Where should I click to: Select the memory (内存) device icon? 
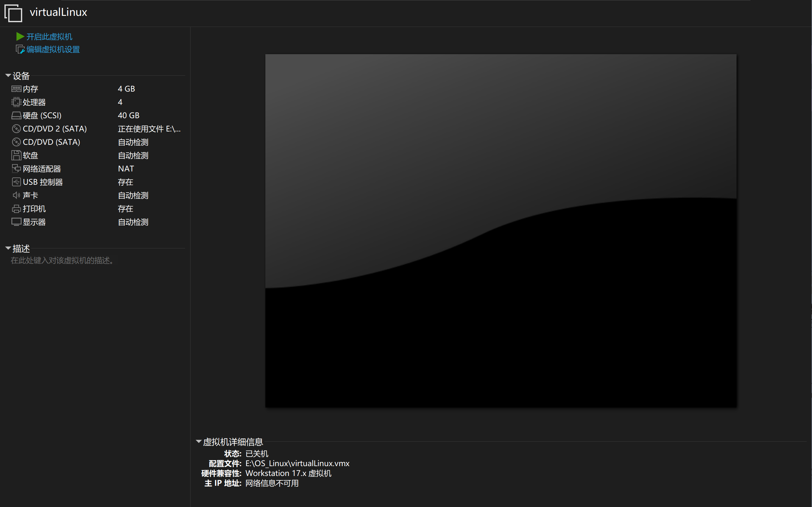click(16, 89)
